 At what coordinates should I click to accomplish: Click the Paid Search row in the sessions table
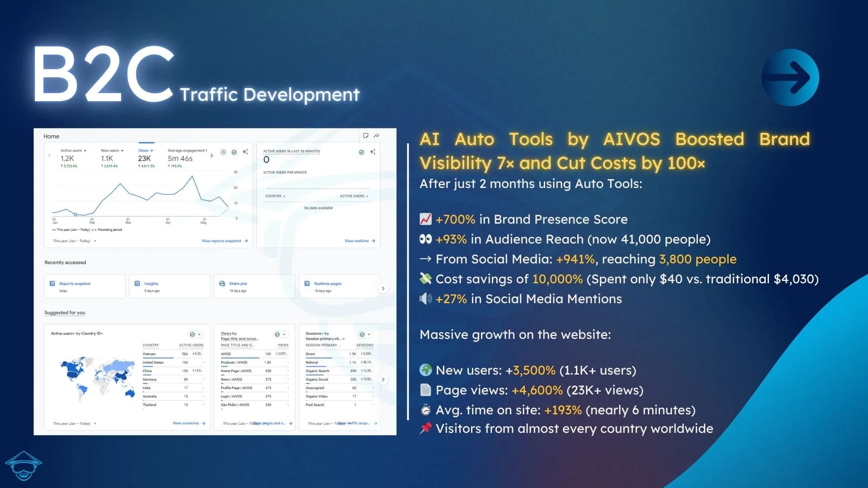point(339,405)
